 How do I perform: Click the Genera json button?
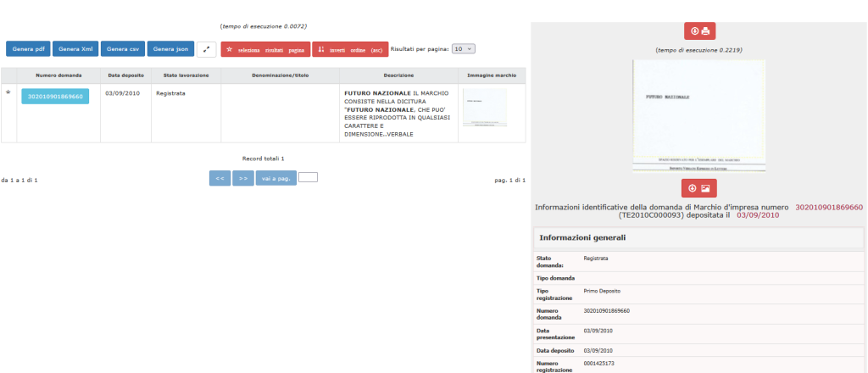point(170,49)
